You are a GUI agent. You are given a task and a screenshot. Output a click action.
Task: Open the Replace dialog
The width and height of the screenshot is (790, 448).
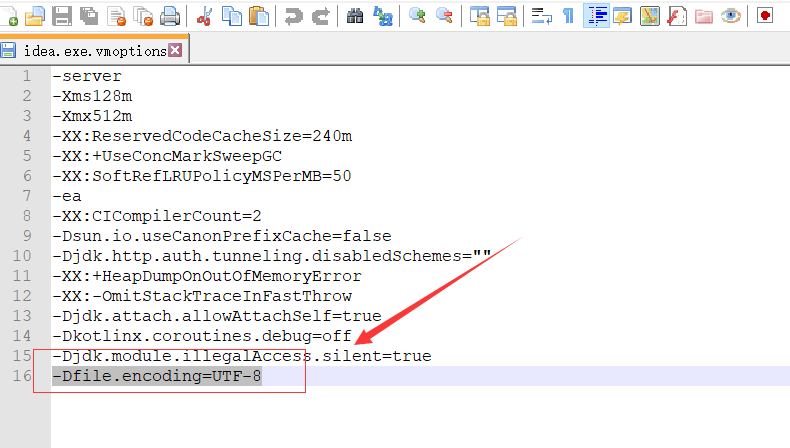coord(382,16)
